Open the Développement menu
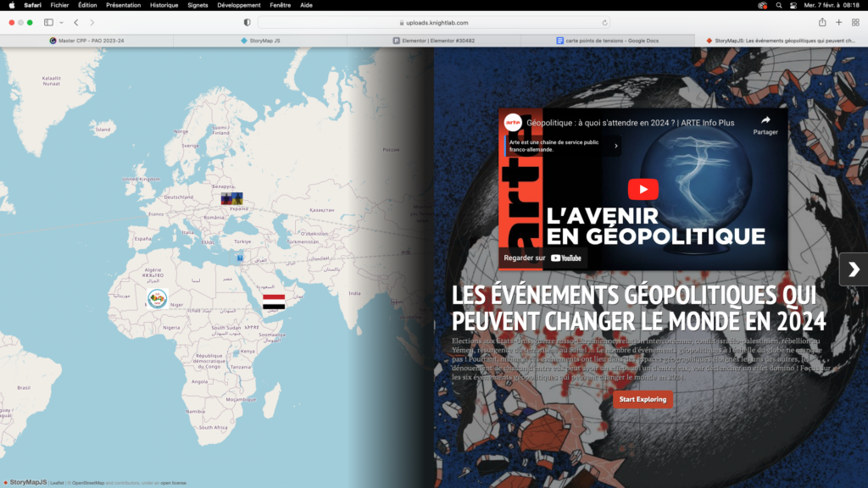Screen dimensions: 868x488 click(x=238, y=5)
